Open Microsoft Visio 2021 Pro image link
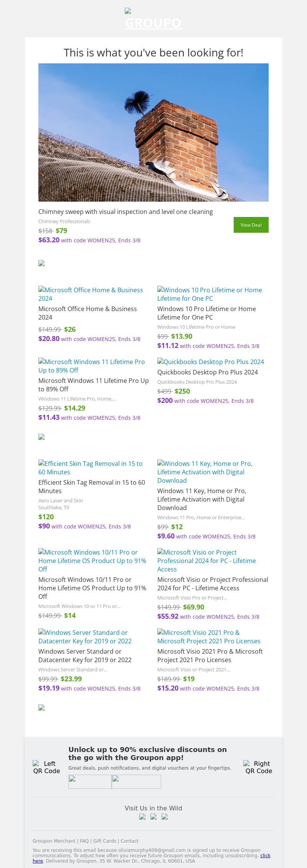The height and width of the screenshot is (868, 307). [x=209, y=637]
